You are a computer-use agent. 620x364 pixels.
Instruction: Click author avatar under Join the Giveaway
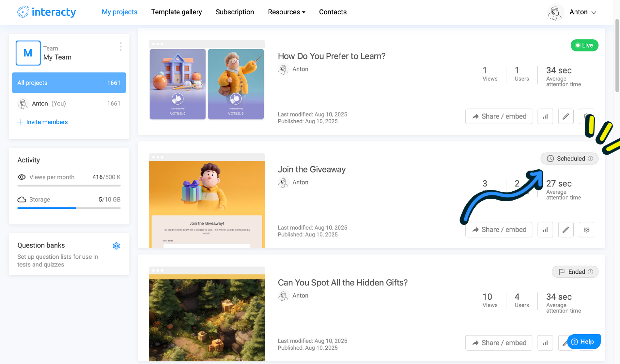283,182
